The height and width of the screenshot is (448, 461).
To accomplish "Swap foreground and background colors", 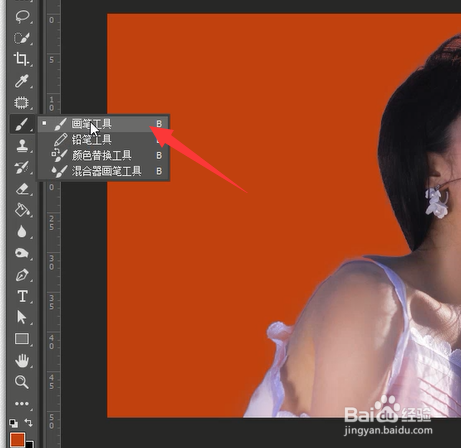I will tap(29, 423).
